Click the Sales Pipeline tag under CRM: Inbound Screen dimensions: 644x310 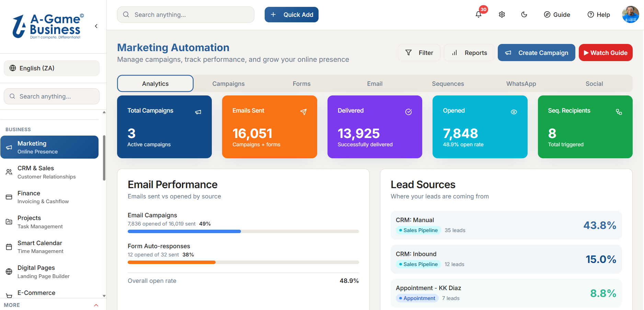418,264
